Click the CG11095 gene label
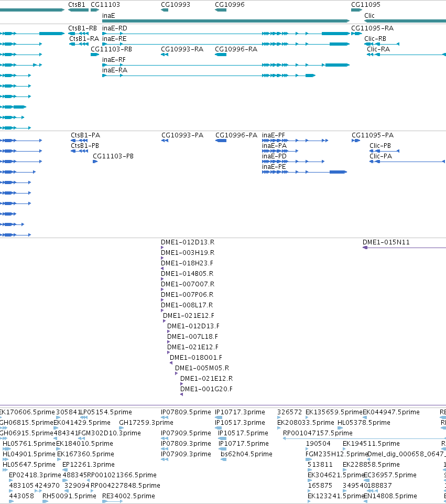This screenshot has height=504, width=446. pyautogui.click(x=366, y=5)
